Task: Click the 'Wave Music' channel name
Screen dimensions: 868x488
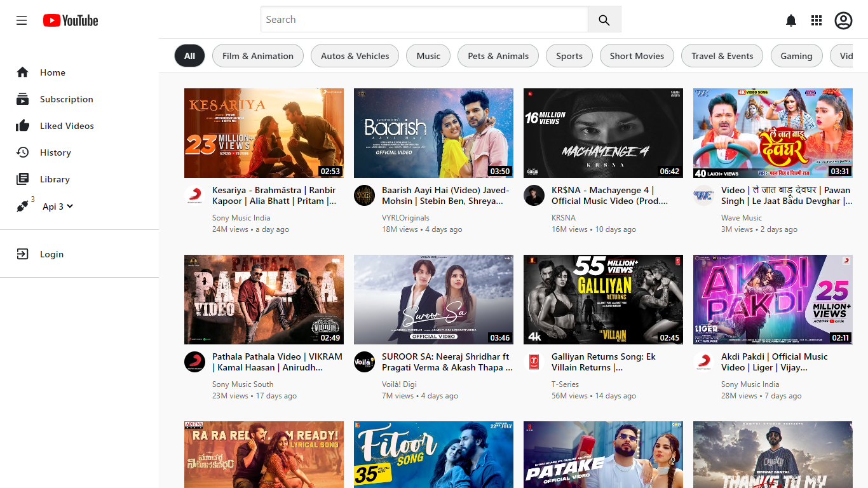Action: click(x=742, y=218)
